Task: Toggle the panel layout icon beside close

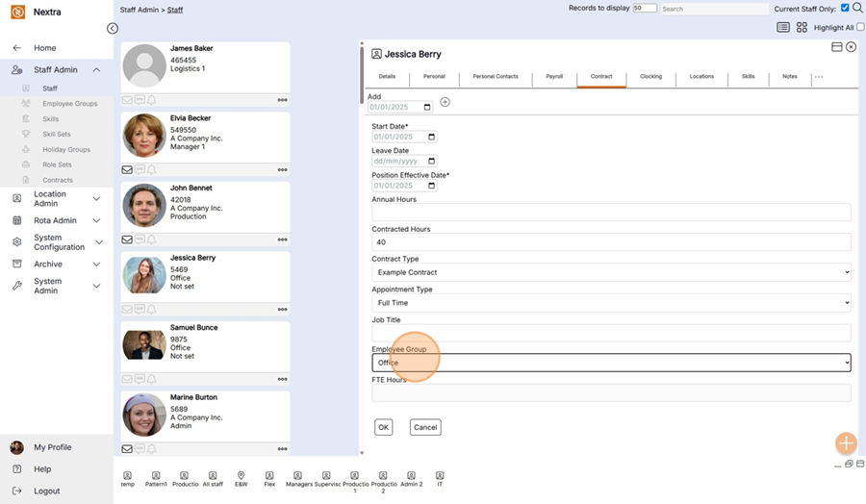Action: pyautogui.click(x=837, y=47)
